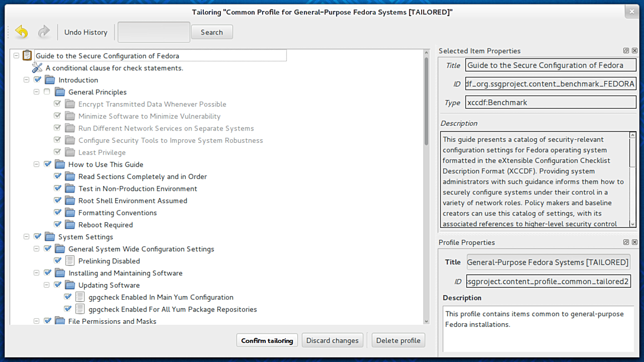The width and height of the screenshot is (644, 362).
Task: Collapse the Introduction group
Action: (26, 80)
